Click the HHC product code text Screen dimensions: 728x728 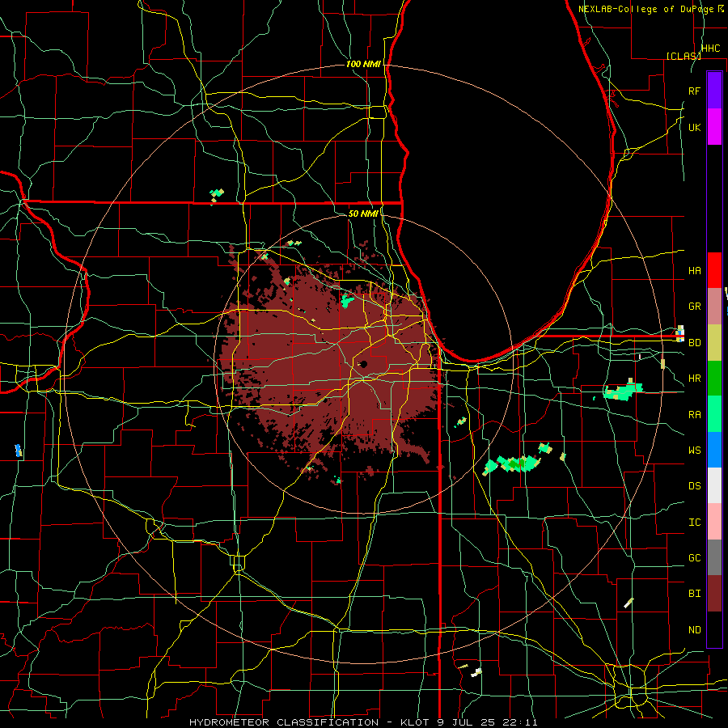[710, 49]
